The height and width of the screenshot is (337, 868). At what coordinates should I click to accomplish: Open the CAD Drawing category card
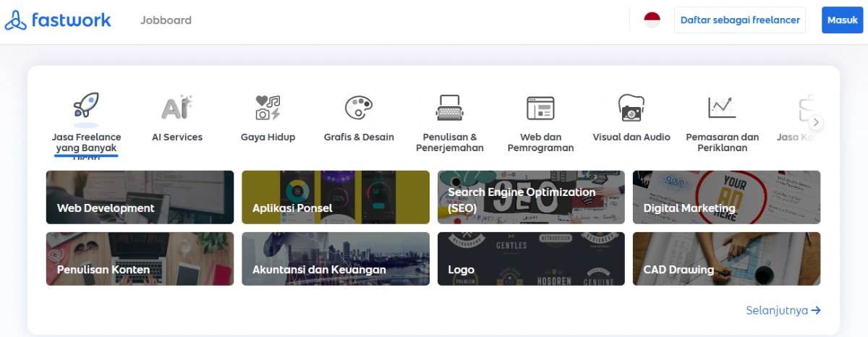point(727,258)
